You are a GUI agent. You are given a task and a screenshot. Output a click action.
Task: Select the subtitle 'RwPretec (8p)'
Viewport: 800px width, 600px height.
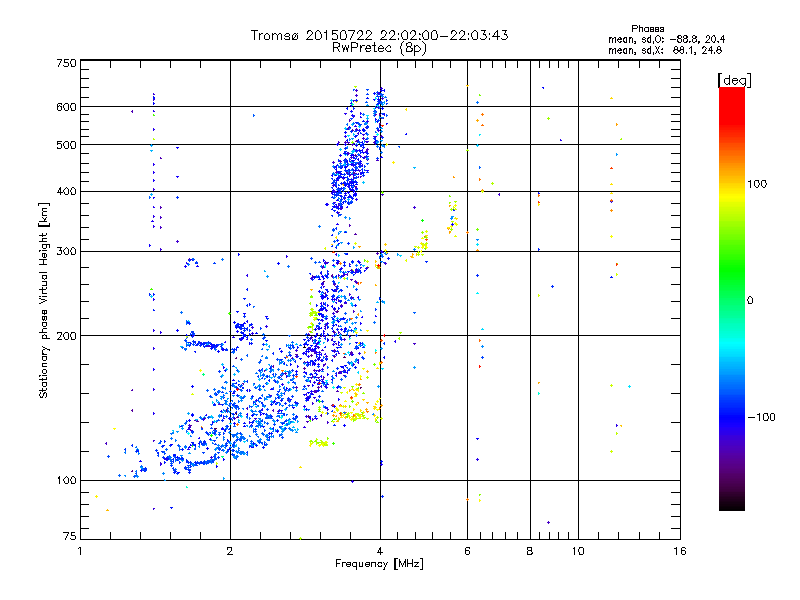click(x=379, y=48)
